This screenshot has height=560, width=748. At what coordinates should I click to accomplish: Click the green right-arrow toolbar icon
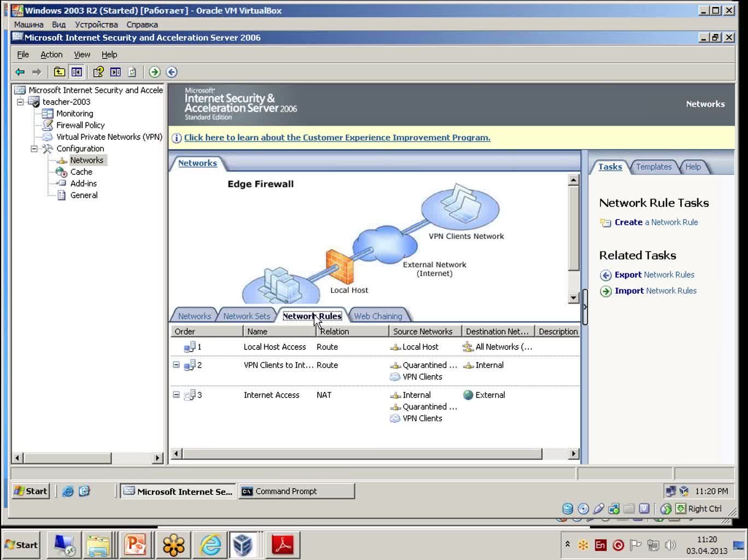pos(155,72)
